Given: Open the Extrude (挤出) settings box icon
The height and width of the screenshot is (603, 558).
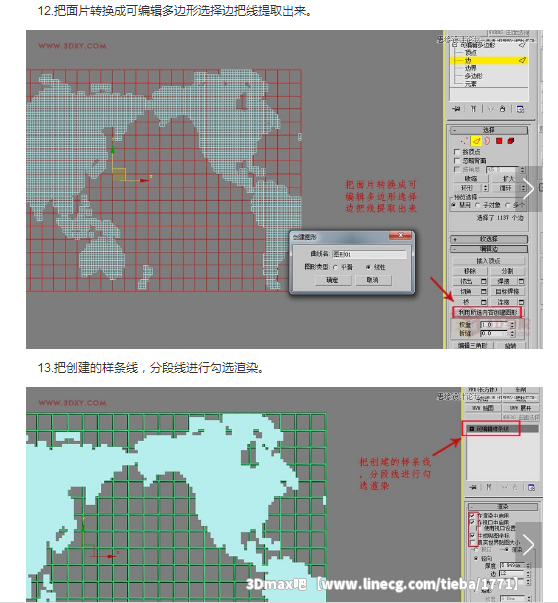Looking at the screenshot, I should tap(484, 281).
